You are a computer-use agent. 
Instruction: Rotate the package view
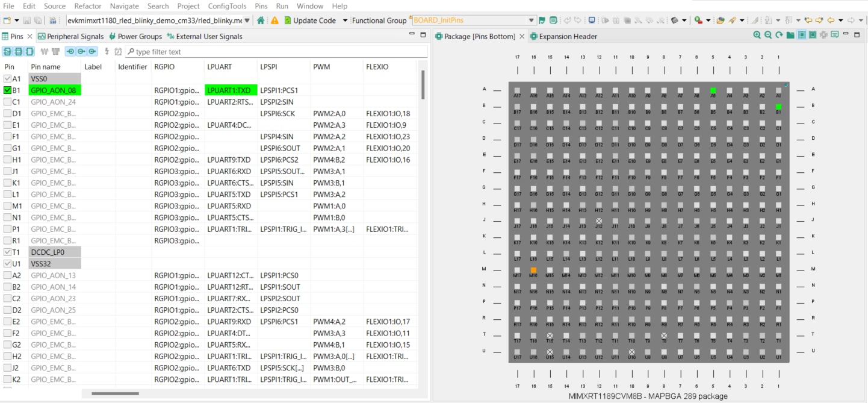779,36
